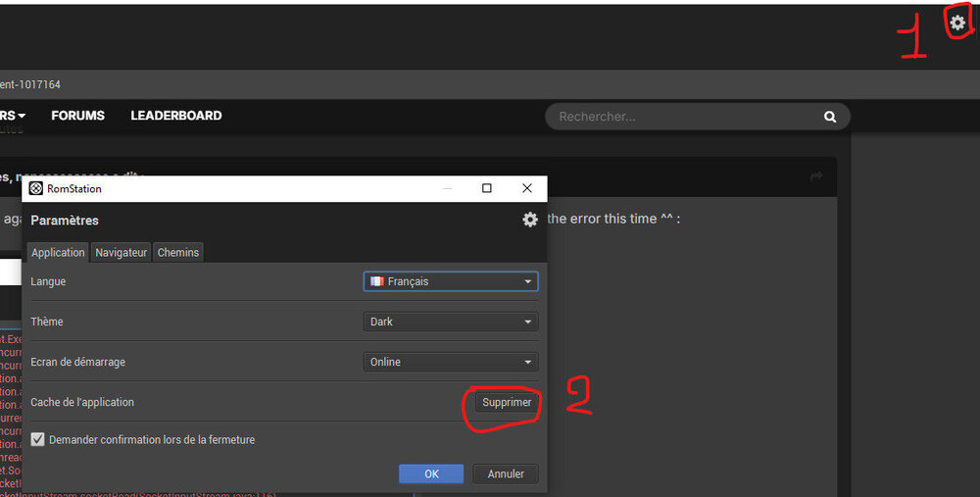980x497 pixels.
Task: Click the share arrow icon on the post
Action: (x=816, y=176)
